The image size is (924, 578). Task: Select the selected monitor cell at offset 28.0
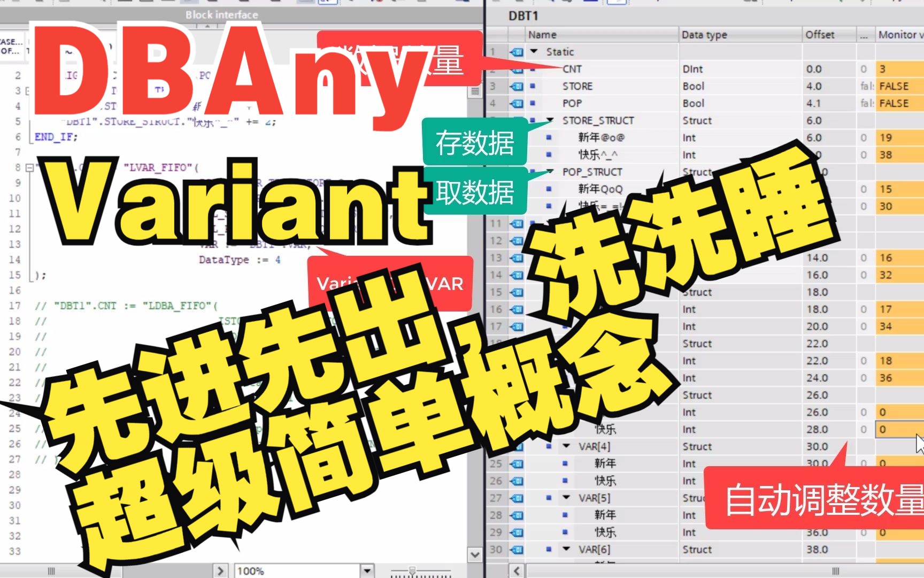pyautogui.click(x=899, y=429)
